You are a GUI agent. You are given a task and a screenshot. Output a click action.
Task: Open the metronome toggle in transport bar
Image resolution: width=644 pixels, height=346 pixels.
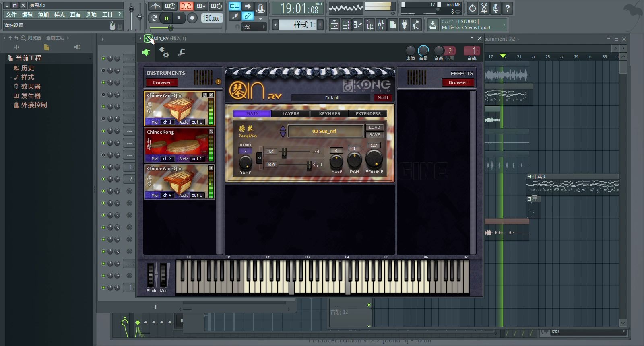click(x=155, y=6)
